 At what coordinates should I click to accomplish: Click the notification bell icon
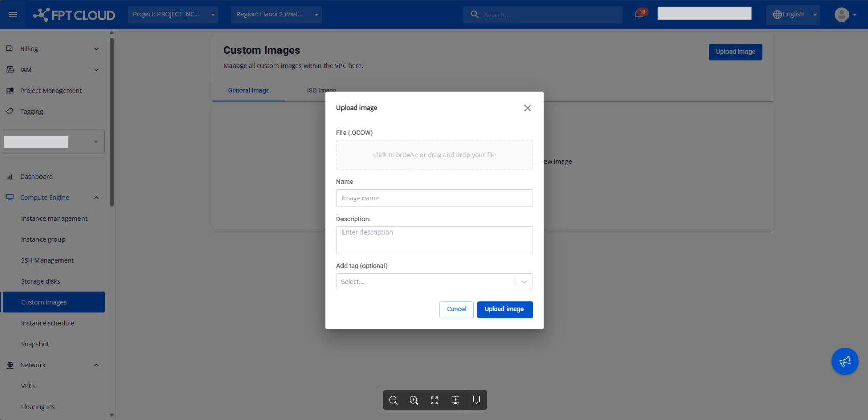[639, 15]
